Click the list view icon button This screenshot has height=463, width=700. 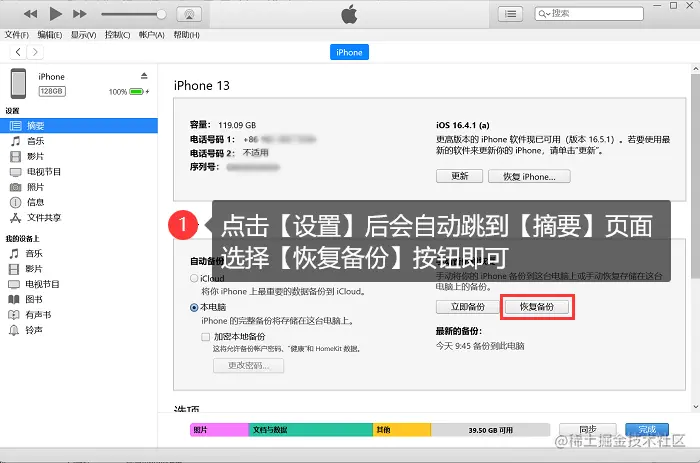point(510,14)
